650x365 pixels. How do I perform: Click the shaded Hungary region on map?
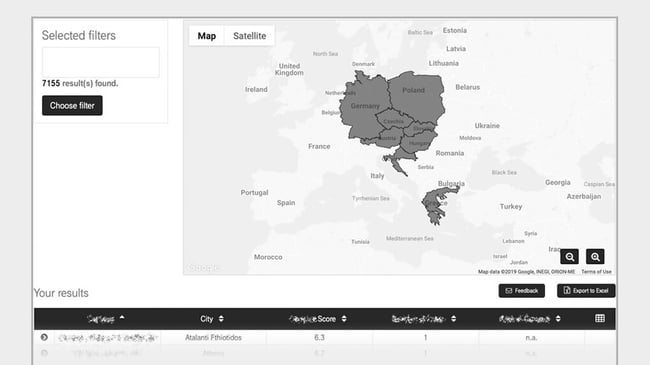[419, 142]
